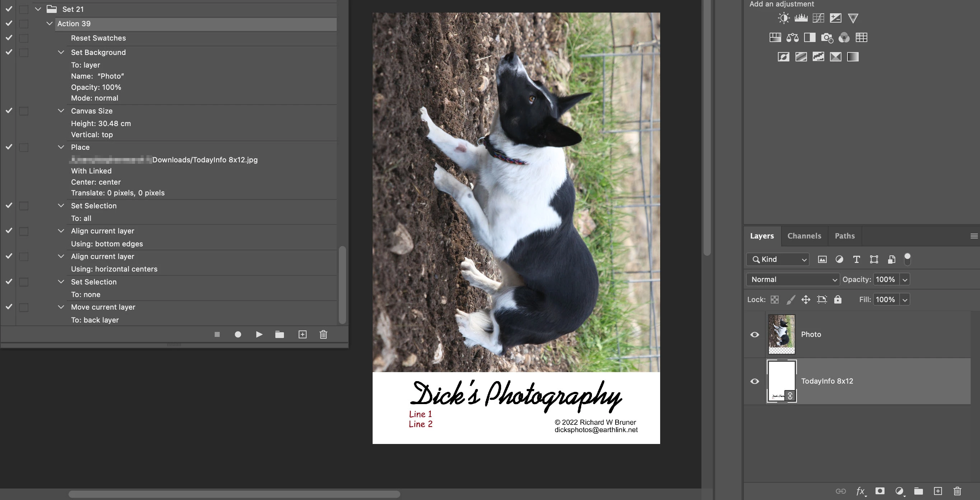Add a Color Balance adjustment
Viewport: 980px width, 500px height.
[793, 37]
